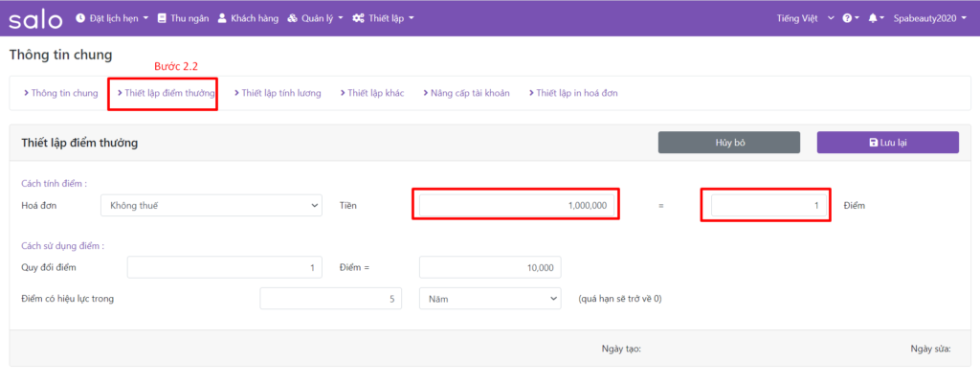Click the Tiền amount field showing 1,000,000
The width and height of the screenshot is (980, 384).
516,205
